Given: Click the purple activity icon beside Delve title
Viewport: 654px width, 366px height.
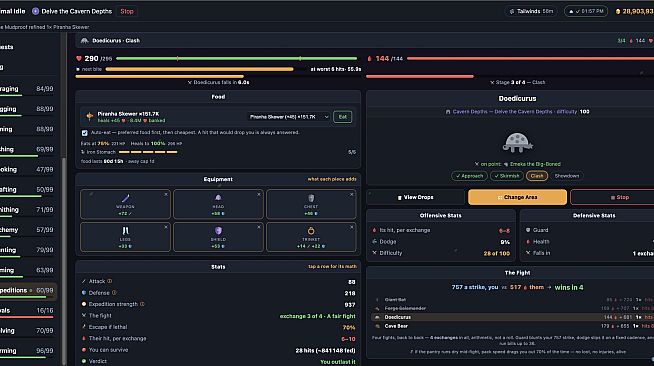Looking at the screenshot, I should (35, 11).
